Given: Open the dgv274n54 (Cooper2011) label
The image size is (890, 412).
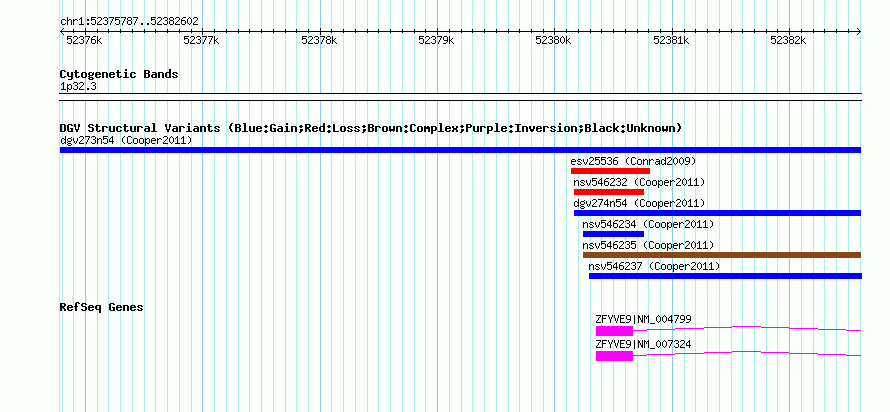Looking at the screenshot, I should pos(640,203).
